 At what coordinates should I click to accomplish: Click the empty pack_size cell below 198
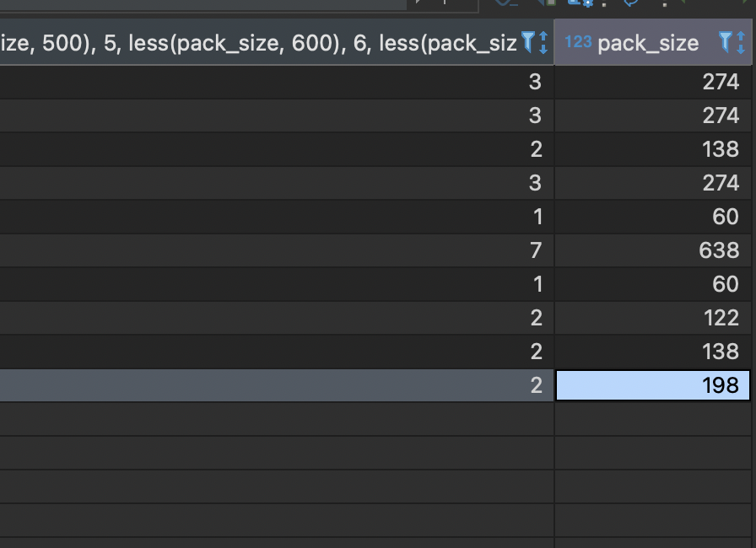click(653, 419)
